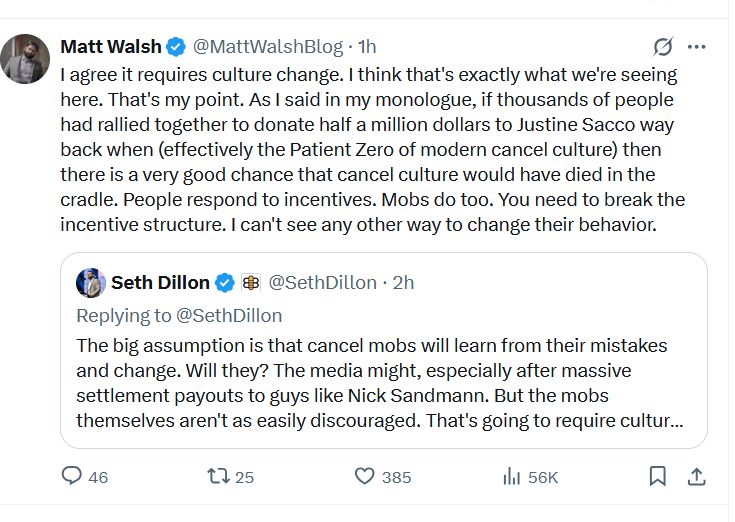Open the three-dot More options menu
This screenshot has width=735, height=522.
point(697,47)
